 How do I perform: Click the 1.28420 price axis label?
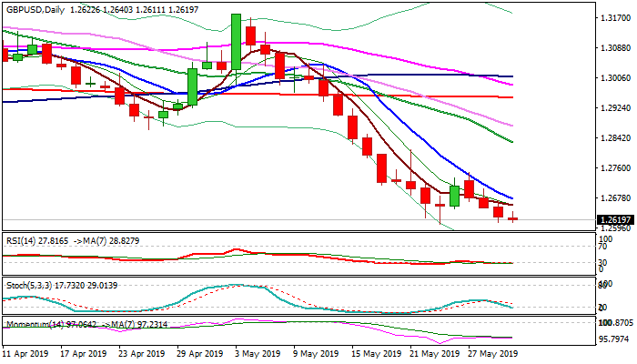pyautogui.click(x=616, y=138)
